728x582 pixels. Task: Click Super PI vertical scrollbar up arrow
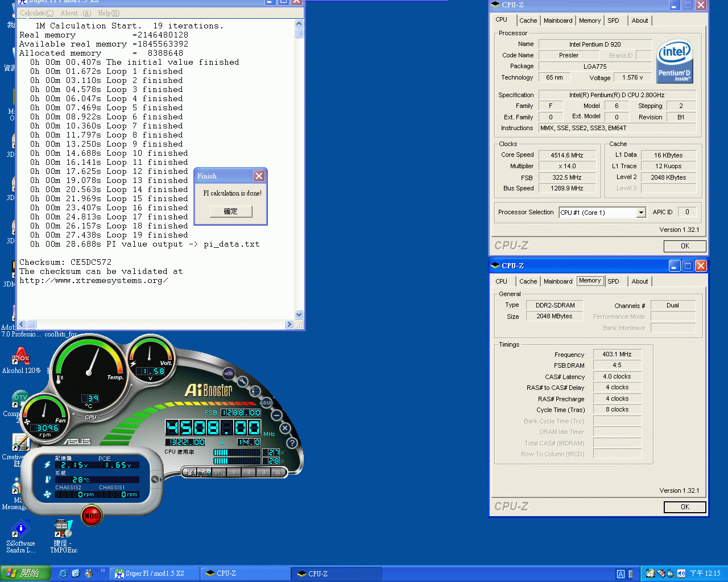pyautogui.click(x=299, y=24)
